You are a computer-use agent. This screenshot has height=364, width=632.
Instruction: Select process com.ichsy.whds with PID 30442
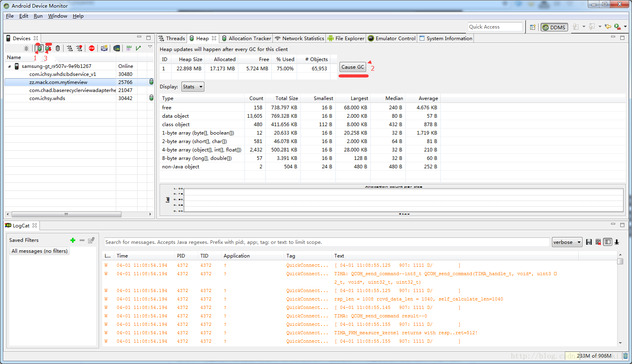point(79,98)
